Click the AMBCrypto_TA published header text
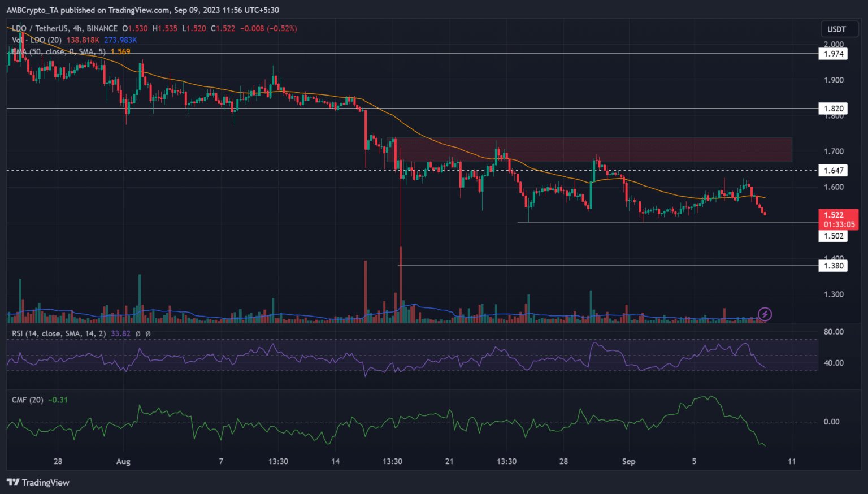 click(142, 10)
